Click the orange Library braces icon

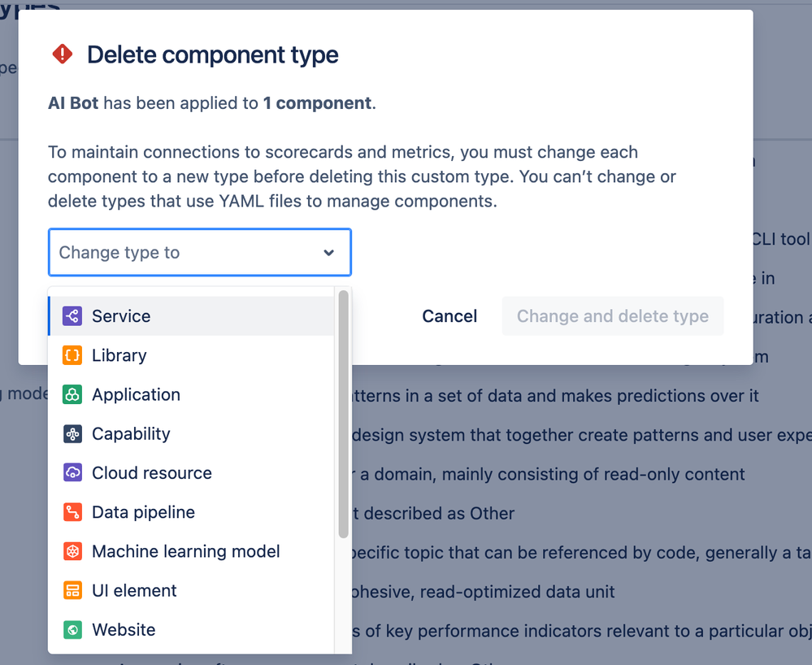72,355
